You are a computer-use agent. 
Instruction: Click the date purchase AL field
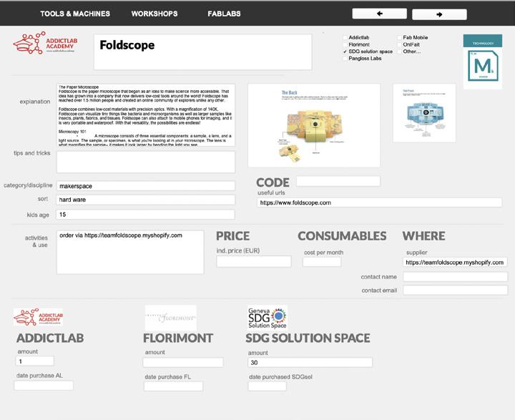click(x=44, y=386)
